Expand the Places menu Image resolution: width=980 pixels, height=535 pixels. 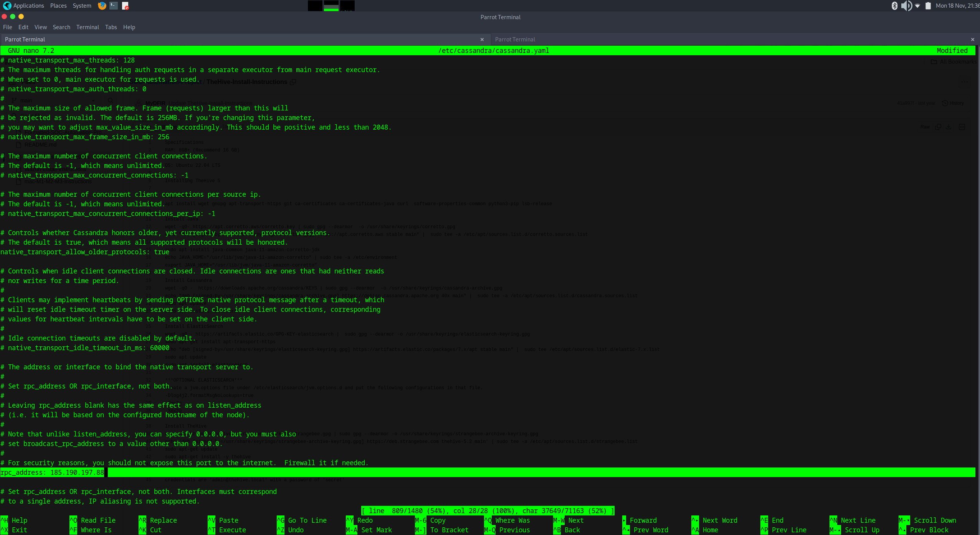click(58, 6)
